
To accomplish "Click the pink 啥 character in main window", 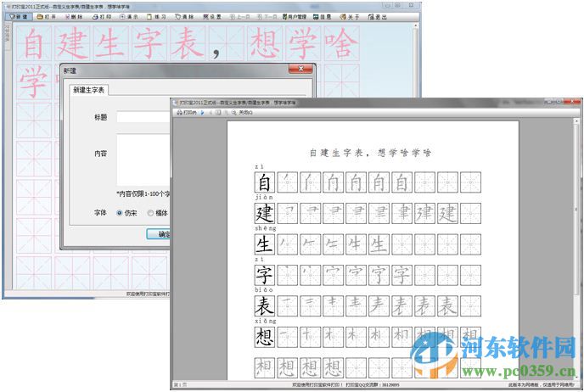I will [x=341, y=43].
